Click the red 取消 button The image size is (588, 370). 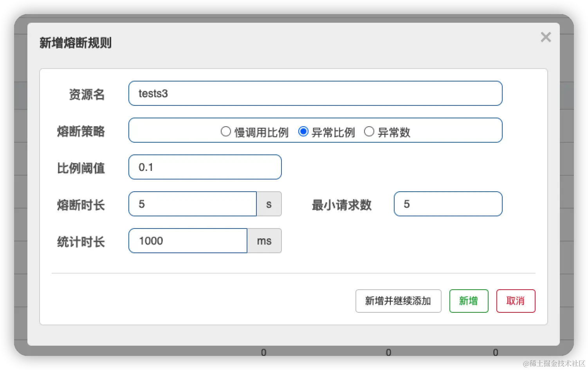pos(516,301)
